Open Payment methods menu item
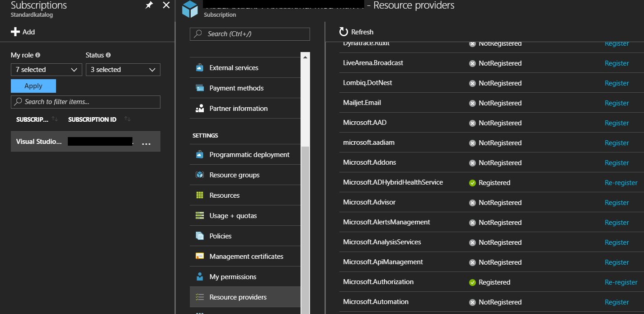644x314 pixels. pyautogui.click(x=245, y=88)
